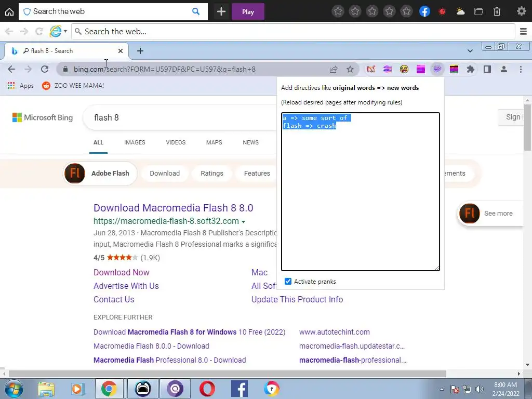
Task: Open the weather icon in top bar
Action: pos(460,11)
